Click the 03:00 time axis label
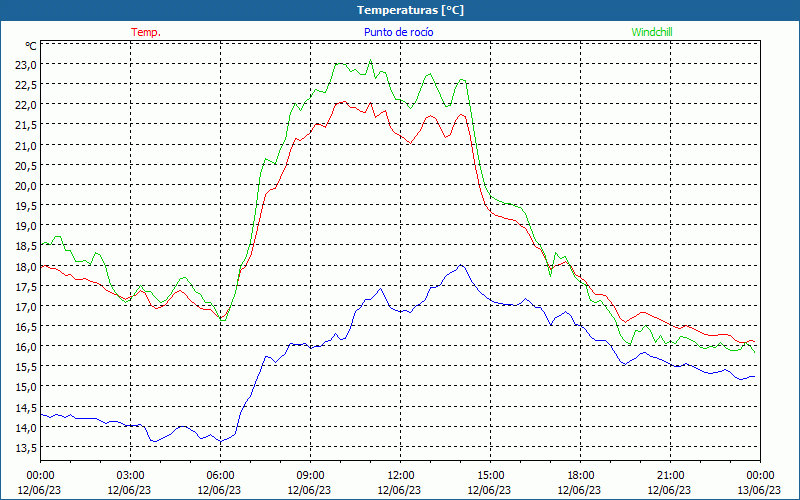The width and height of the screenshot is (800, 500). click(130, 476)
